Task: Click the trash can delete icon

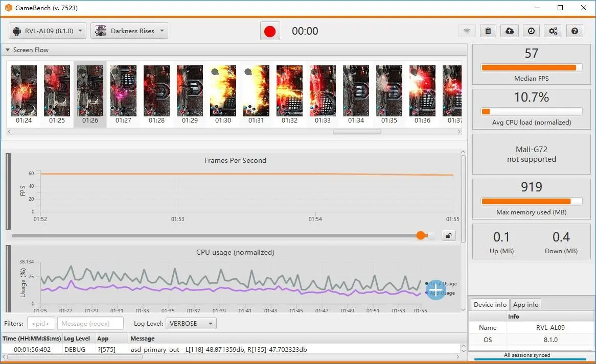Action: pos(488,31)
